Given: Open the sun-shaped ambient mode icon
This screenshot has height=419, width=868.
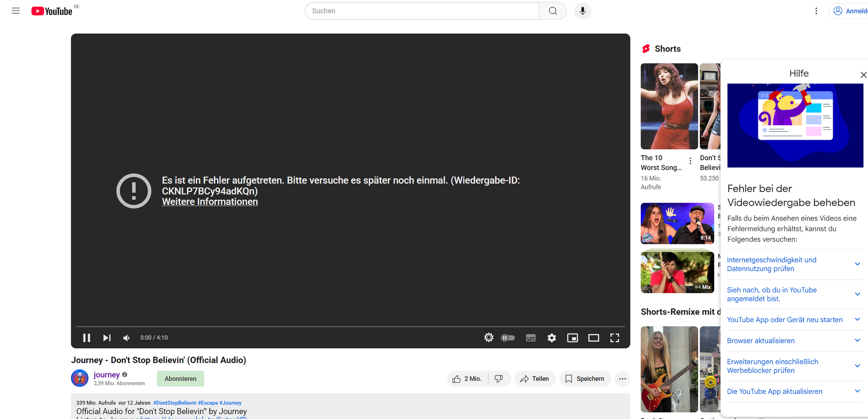Looking at the screenshot, I should coord(489,338).
